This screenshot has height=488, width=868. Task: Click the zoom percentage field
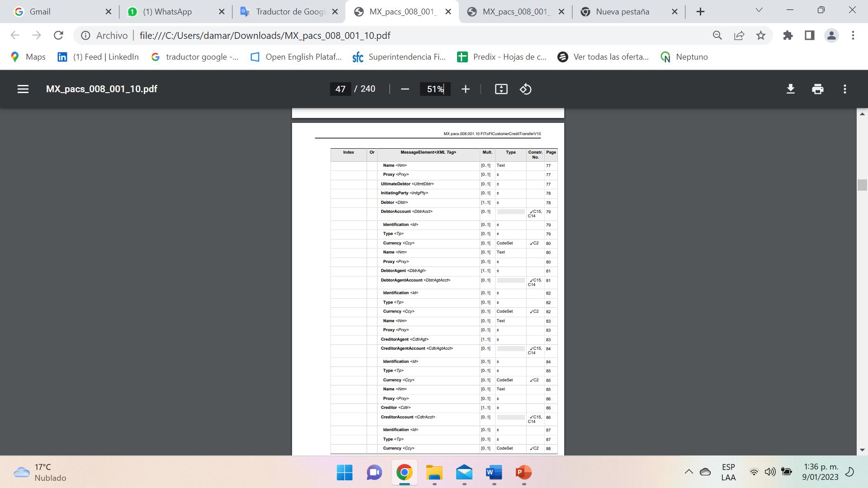[435, 89]
